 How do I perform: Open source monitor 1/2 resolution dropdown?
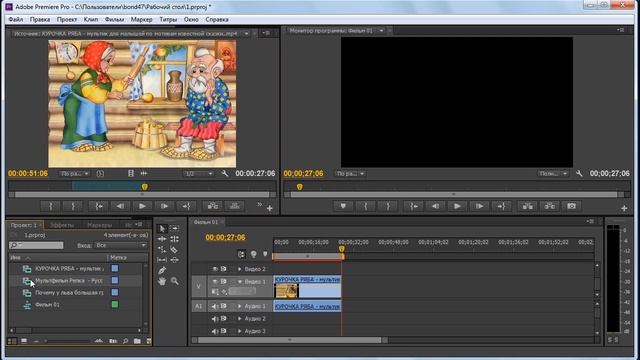[199, 173]
